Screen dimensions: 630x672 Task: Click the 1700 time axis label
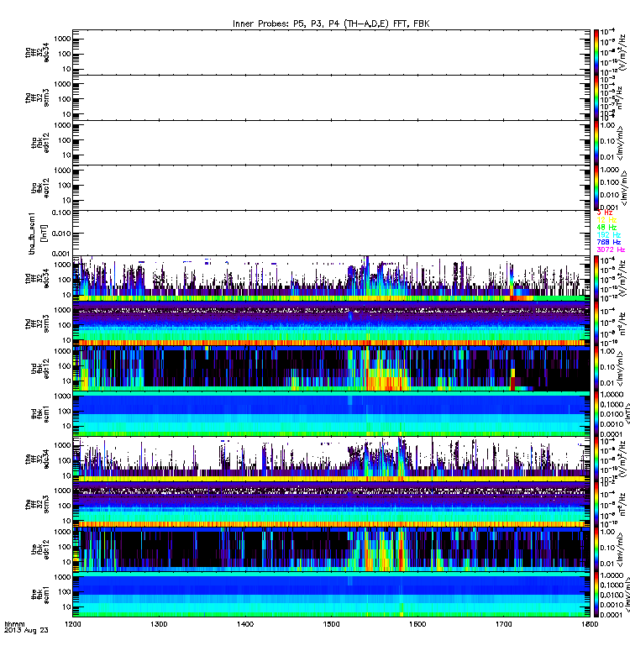[x=503, y=624]
